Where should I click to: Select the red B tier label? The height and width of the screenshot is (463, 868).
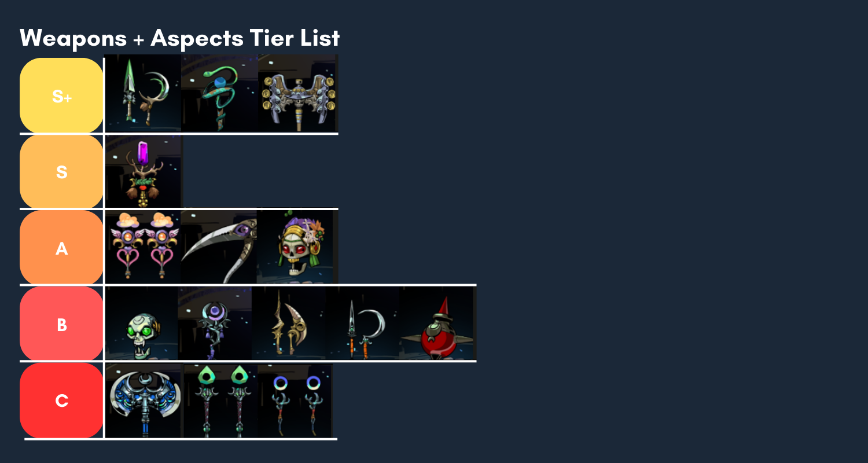point(61,324)
